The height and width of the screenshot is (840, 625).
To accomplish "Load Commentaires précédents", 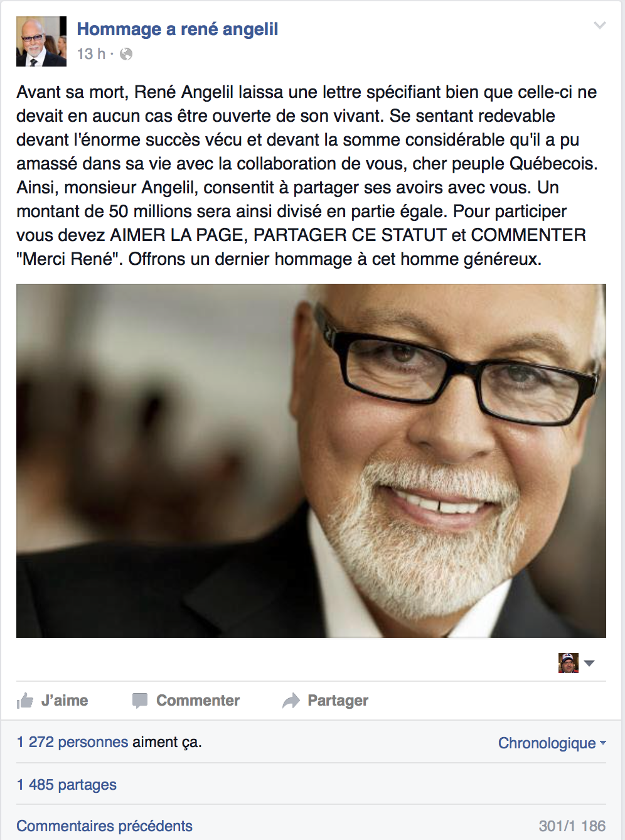I will coord(104,826).
